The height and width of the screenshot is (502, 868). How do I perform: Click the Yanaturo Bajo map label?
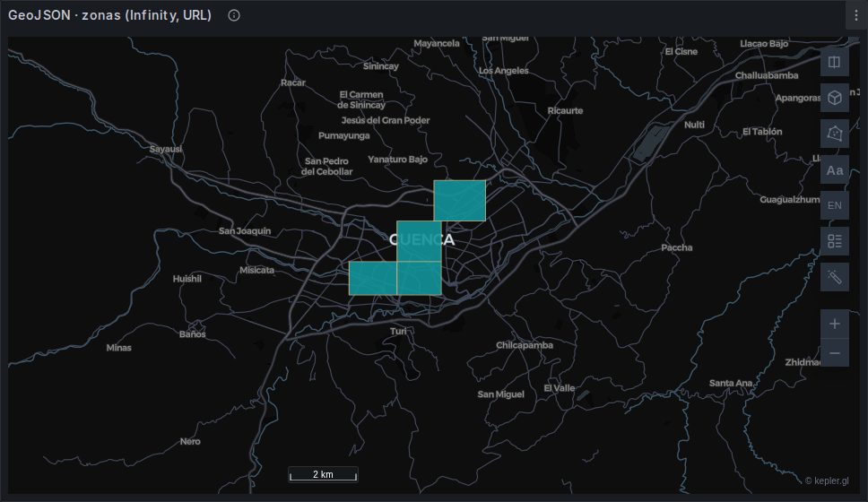click(x=397, y=160)
